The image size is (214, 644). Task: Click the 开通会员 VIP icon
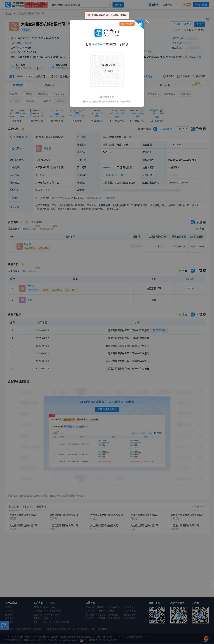187,5
